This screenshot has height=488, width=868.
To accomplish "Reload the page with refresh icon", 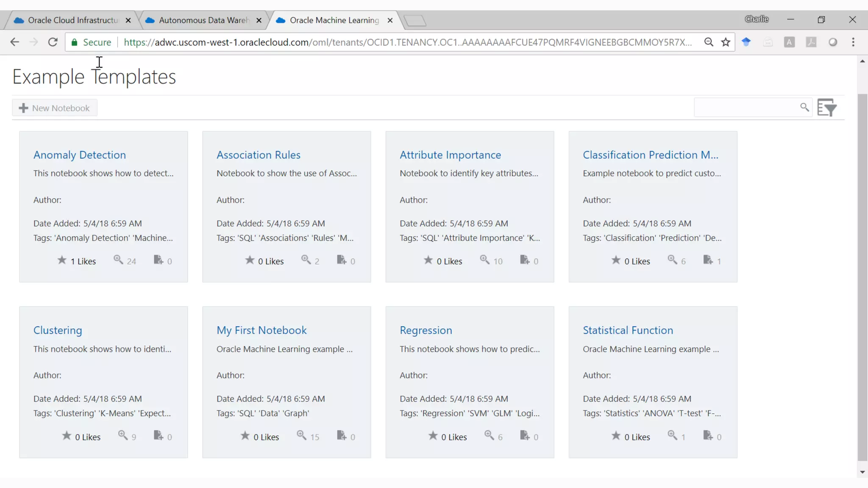I will [53, 42].
